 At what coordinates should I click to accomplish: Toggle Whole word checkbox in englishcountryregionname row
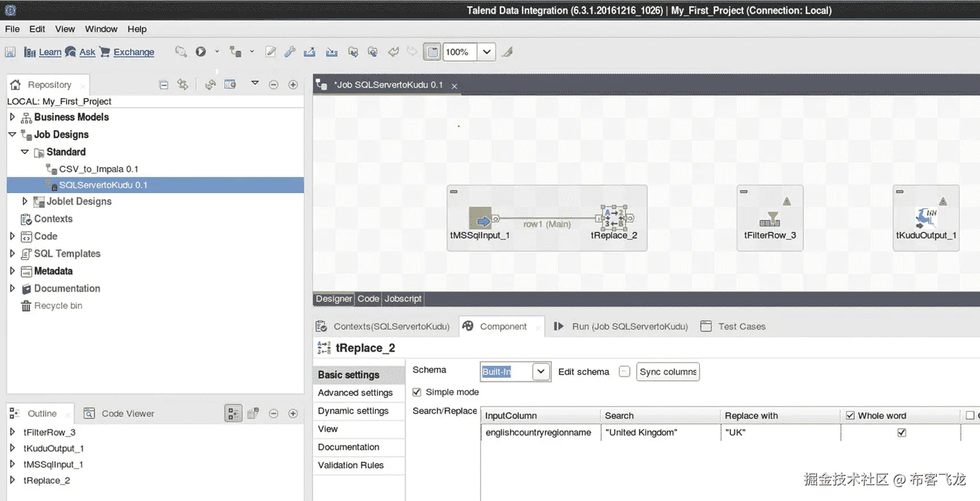coord(902,433)
